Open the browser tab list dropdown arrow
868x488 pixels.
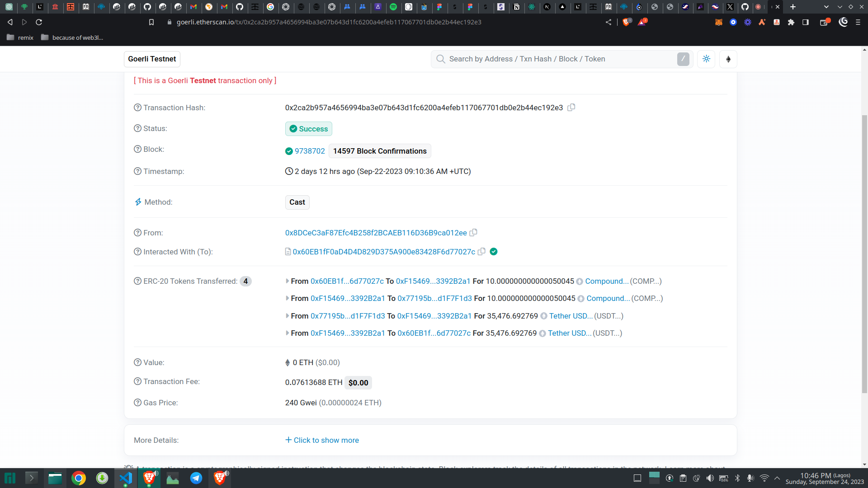826,7
